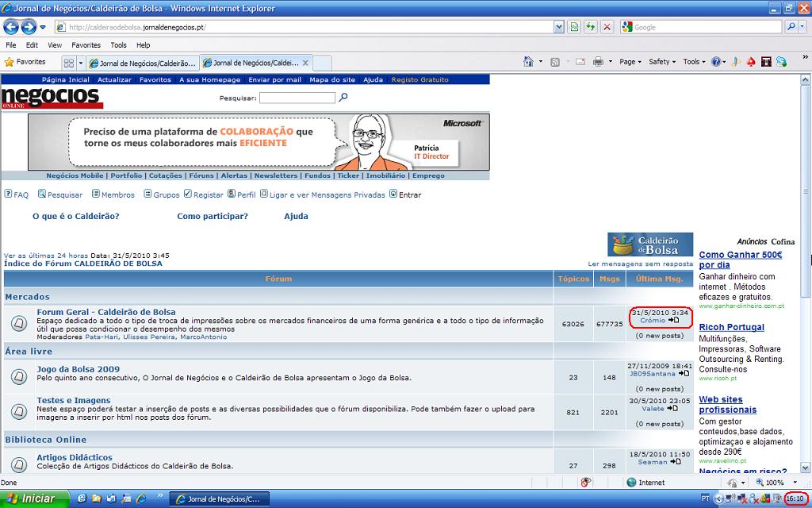812x508 pixels.
Task: View latest post icon next to Crómio
Action: pos(673,320)
